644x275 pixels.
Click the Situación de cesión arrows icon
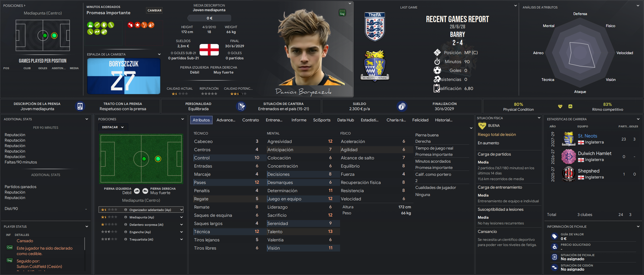[554, 267]
